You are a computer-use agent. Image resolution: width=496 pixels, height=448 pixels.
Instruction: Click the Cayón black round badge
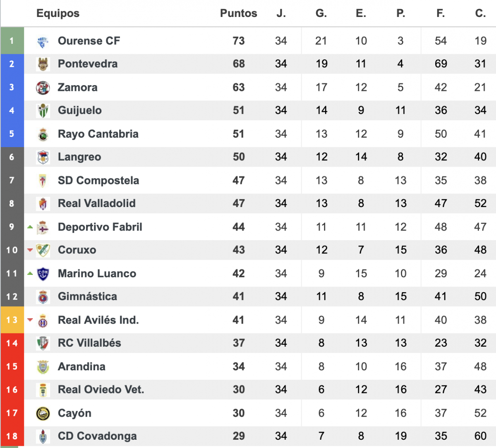43,413
